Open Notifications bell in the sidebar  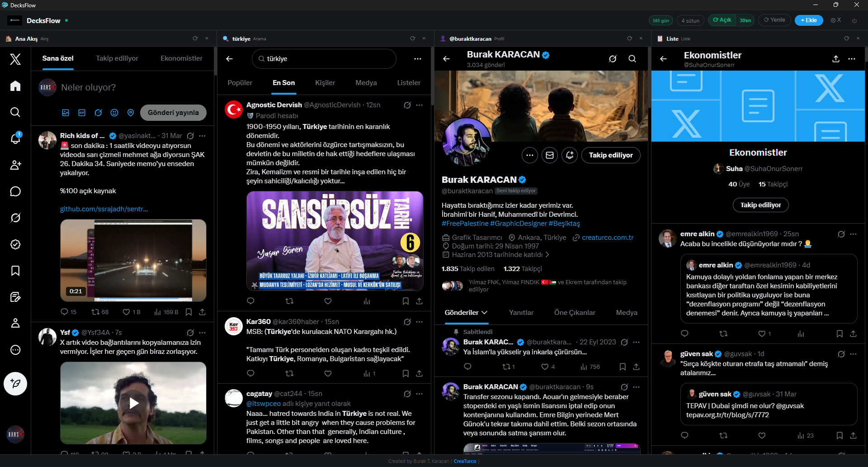pyautogui.click(x=15, y=138)
